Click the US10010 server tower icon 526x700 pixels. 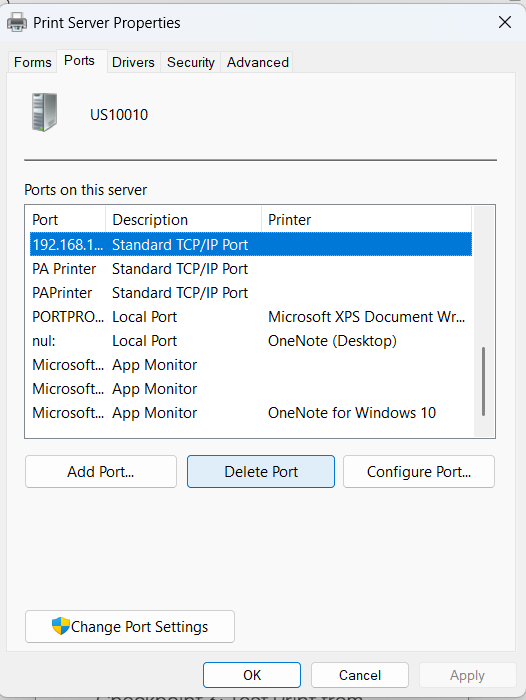point(44,112)
